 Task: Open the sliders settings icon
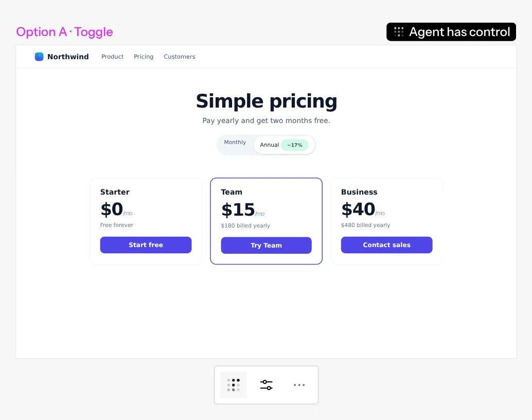[267, 384]
